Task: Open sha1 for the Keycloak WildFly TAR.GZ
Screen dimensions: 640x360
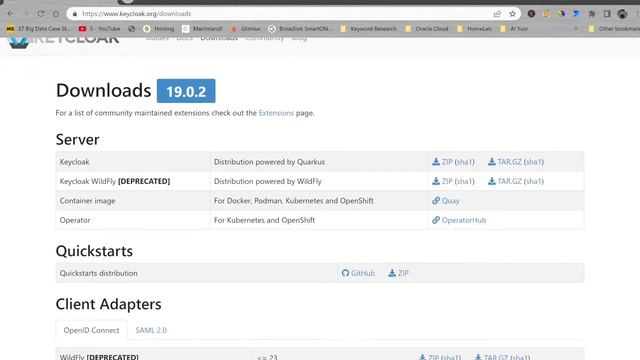Action: click(534, 181)
